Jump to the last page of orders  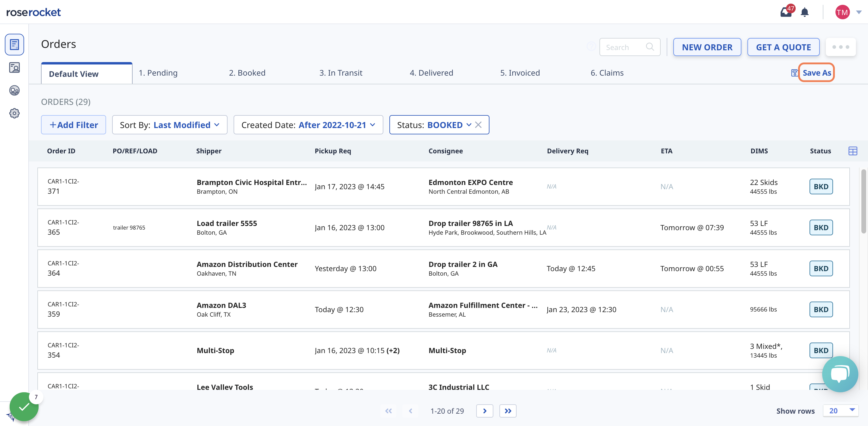[x=508, y=411]
